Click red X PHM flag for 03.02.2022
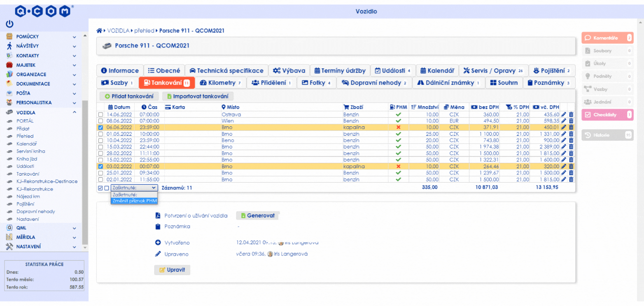The width and height of the screenshot is (644, 306). point(398,167)
